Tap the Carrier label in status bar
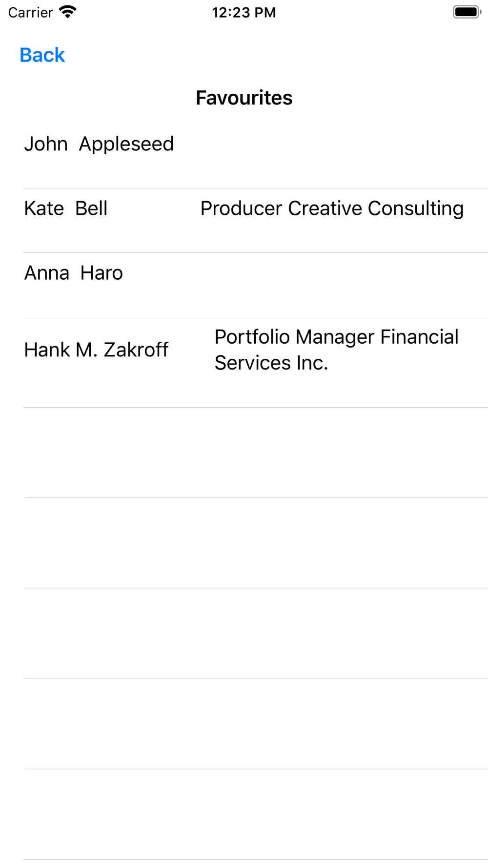The image size is (488, 868). click(30, 12)
